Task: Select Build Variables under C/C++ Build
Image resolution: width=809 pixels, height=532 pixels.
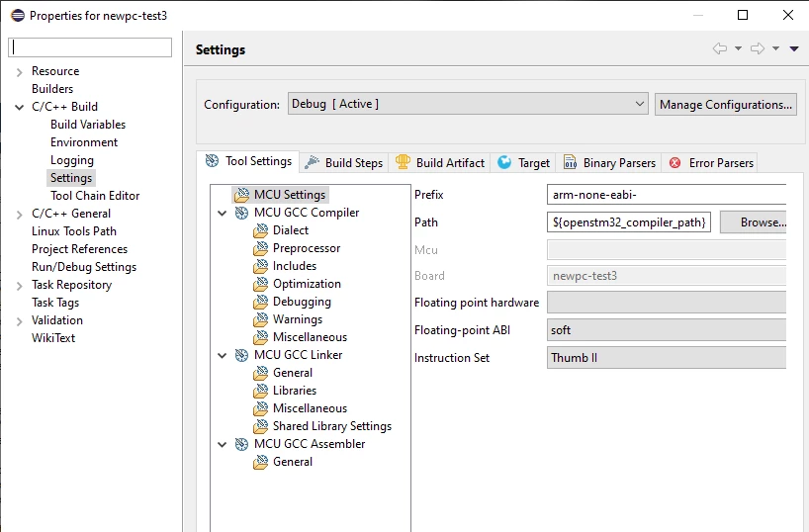Action: point(88,125)
